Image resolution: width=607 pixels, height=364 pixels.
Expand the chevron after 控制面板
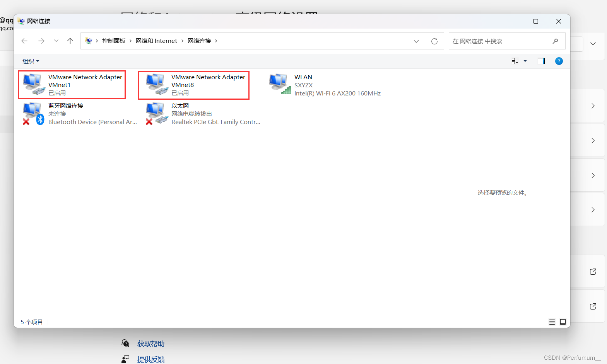point(131,41)
